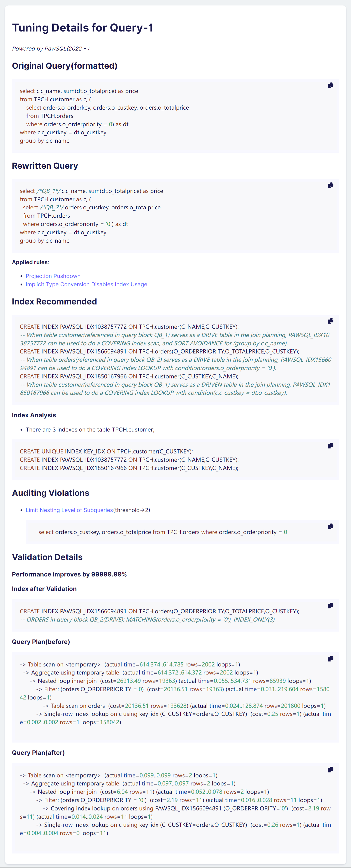Copy the Rewritten Query SQL

330,185
